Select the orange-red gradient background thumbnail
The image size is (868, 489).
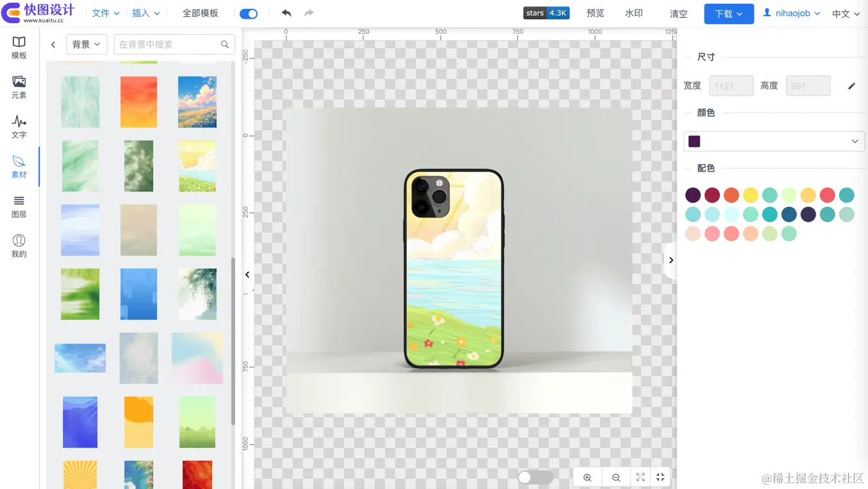(x=138, y=102)
